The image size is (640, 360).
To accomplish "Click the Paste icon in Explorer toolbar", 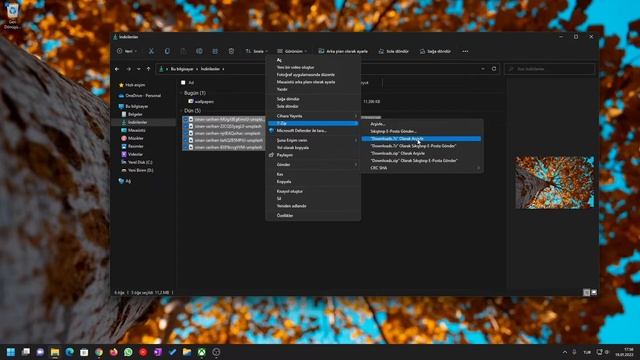I will [x=183, y=51].
